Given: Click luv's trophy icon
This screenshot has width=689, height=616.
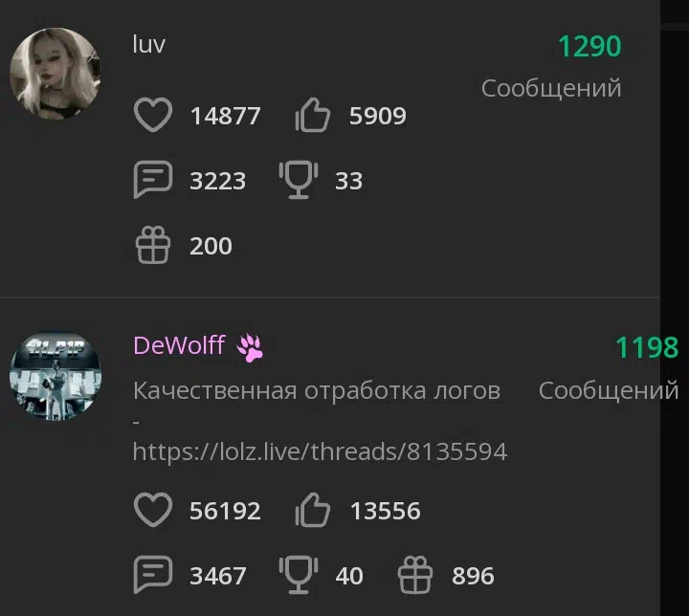Looking at the screenshot, I should point(299,180).
